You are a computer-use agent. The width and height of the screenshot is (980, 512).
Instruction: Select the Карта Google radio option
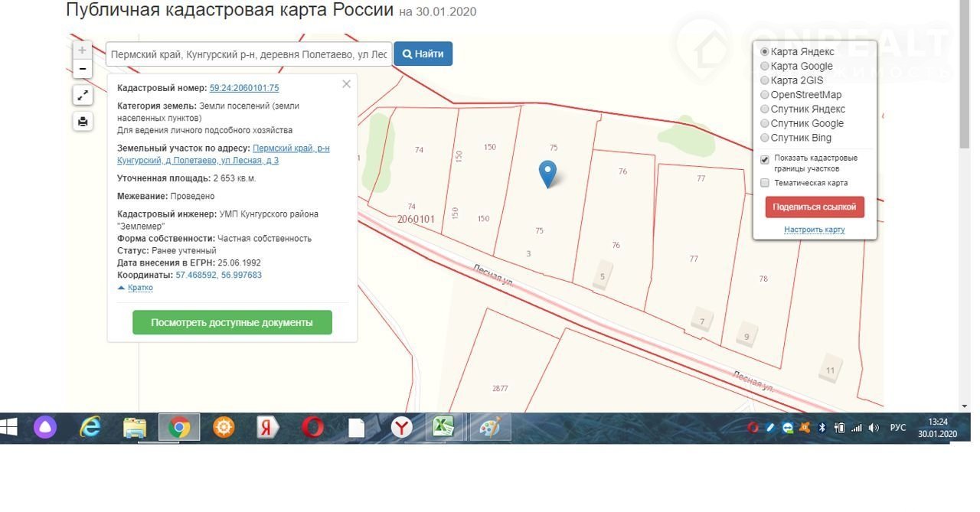[x=765, y=67]
